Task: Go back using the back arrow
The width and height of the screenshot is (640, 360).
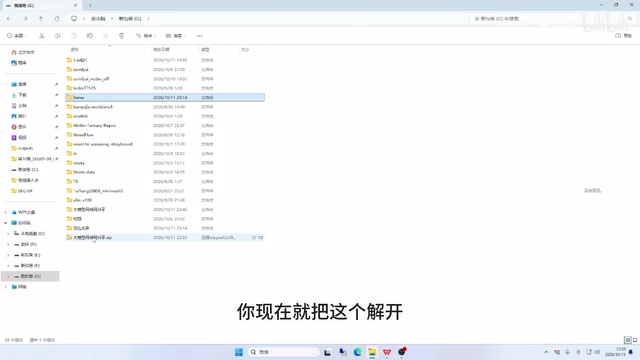Action: (x=9, y=19)
